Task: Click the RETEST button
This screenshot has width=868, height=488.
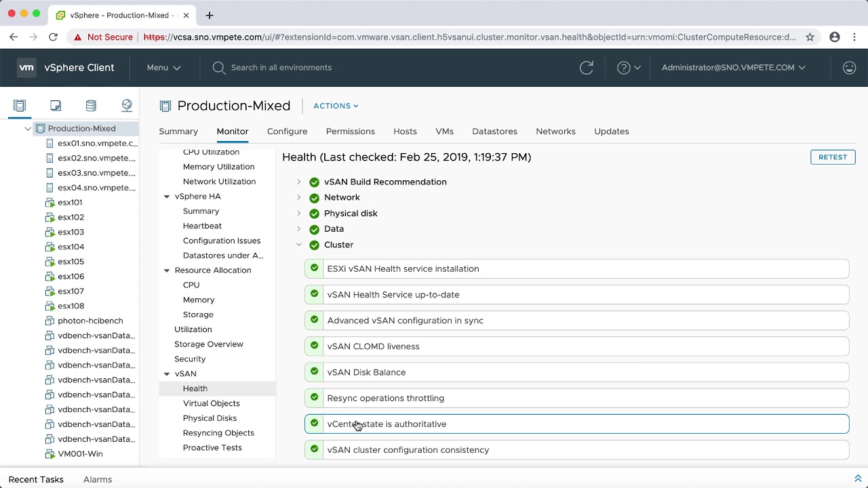Action: point(832,157)
